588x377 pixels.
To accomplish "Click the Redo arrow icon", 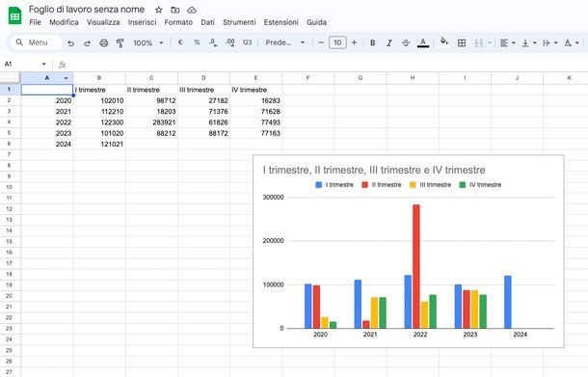I will [88, 43].
